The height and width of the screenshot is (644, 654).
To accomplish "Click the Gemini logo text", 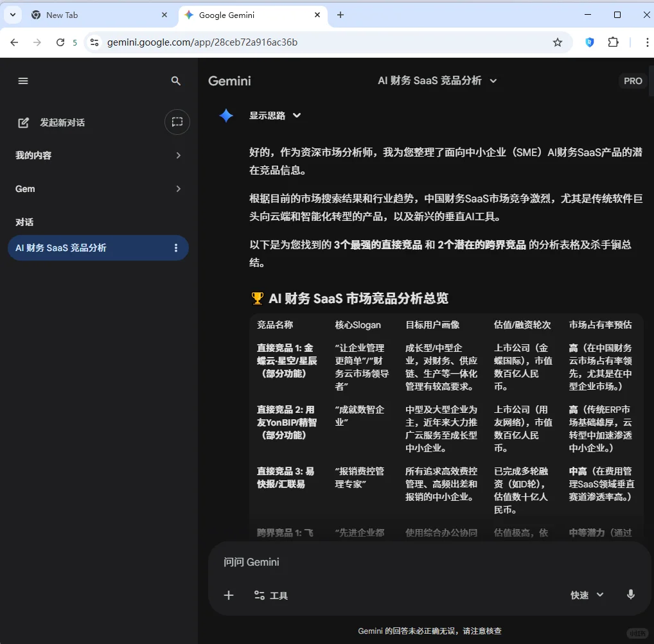I will click(x=229, y=81).
